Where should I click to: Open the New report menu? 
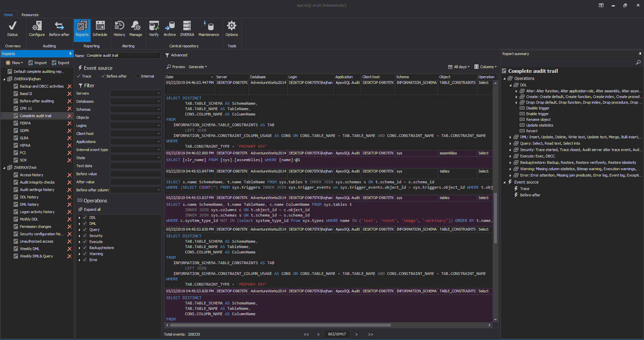point(14,63)
